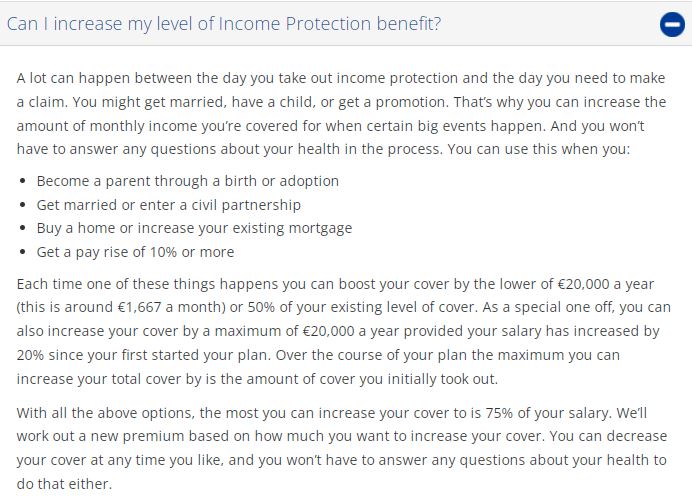This screenshot has height=499, width=692.
Task: Click the bullet dot before "Get married"
Action: (x=23, y=205)
